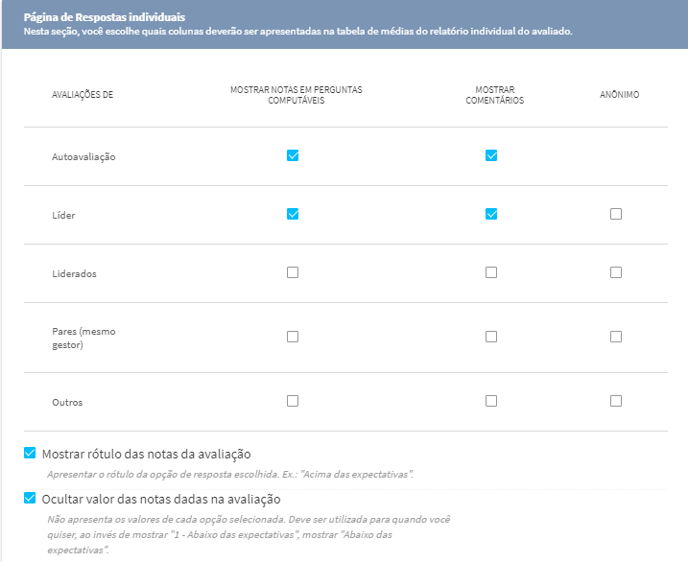The height and width of the screenshot is (562, 688).
Task: Enable anonymous for Líder evaluations
Action: point(616,214)
